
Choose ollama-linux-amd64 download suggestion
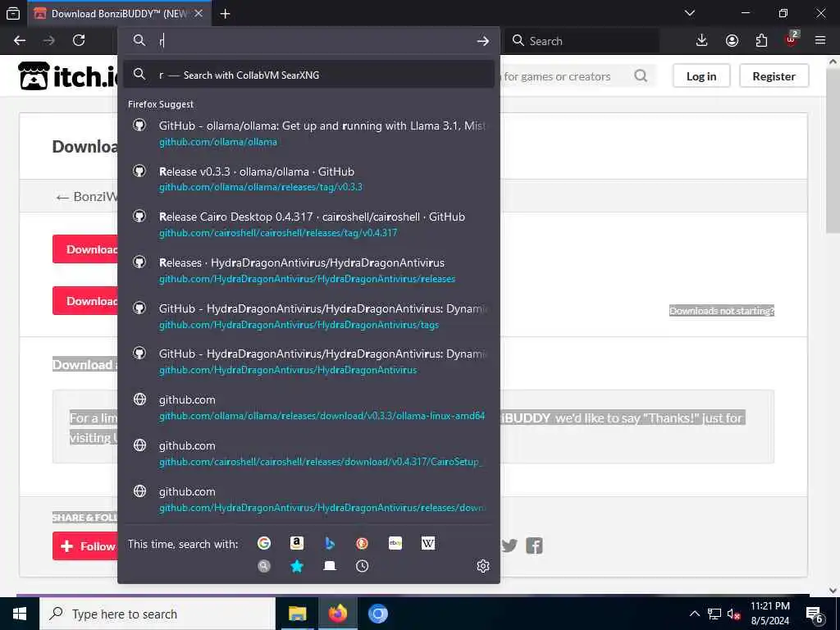[308, 408]
